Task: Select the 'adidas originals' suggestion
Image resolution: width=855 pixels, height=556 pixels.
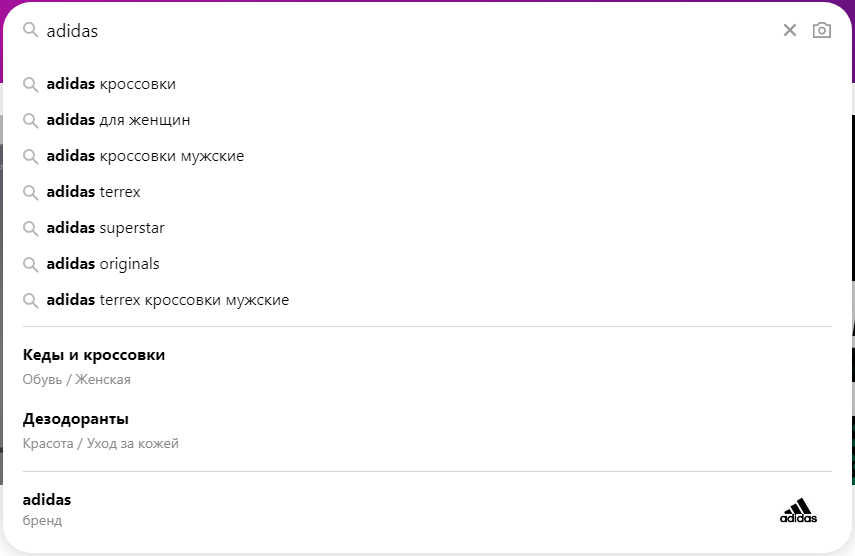Action: [x=103, y=264]
